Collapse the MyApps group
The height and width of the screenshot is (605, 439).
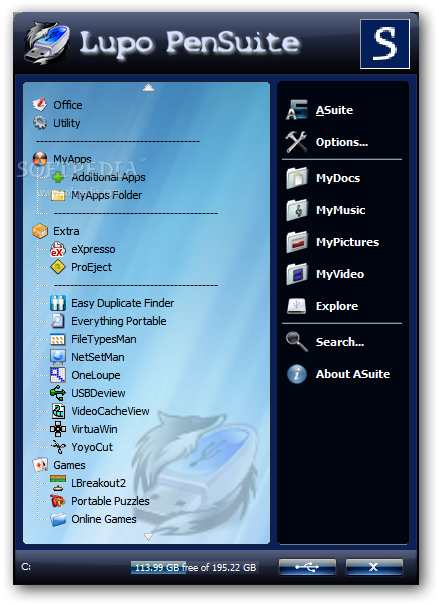point(72,159)
